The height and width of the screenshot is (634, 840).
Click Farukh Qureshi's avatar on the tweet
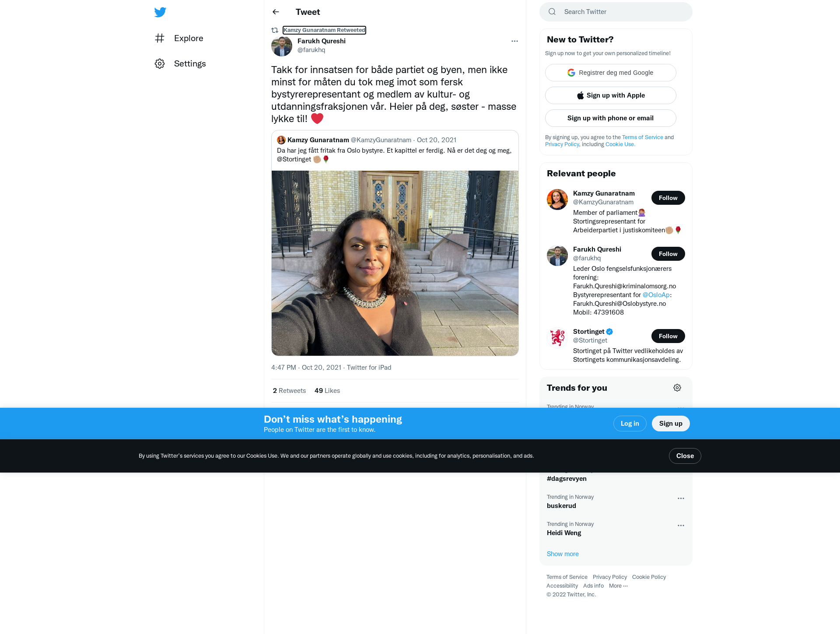tap(282, 46)
